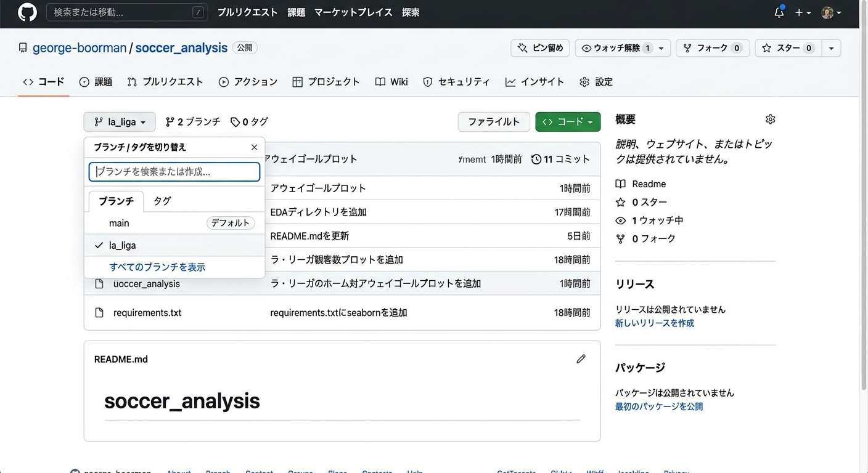Close the branch switcher popup
The height and width of the screenshot is (473, 868).
[x=254, y=147]
